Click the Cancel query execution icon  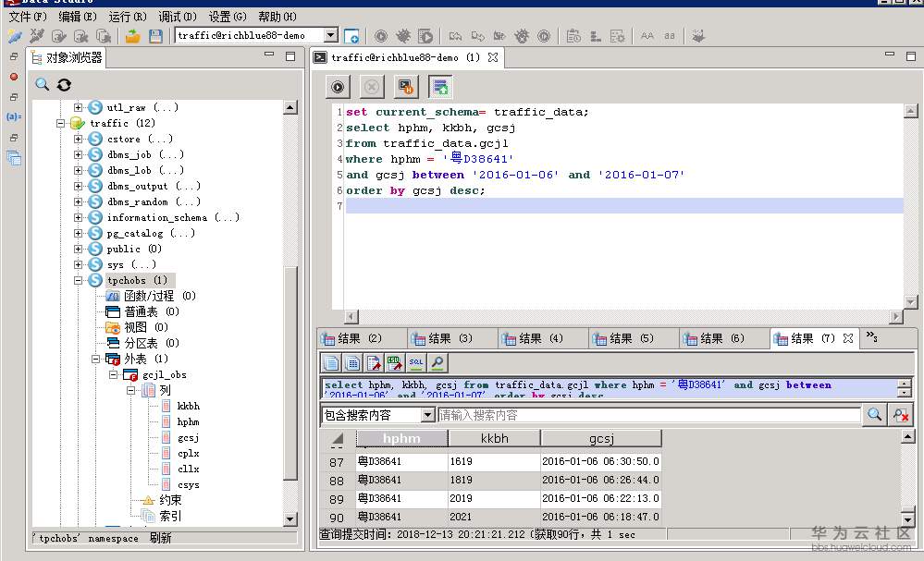(372, 86)
